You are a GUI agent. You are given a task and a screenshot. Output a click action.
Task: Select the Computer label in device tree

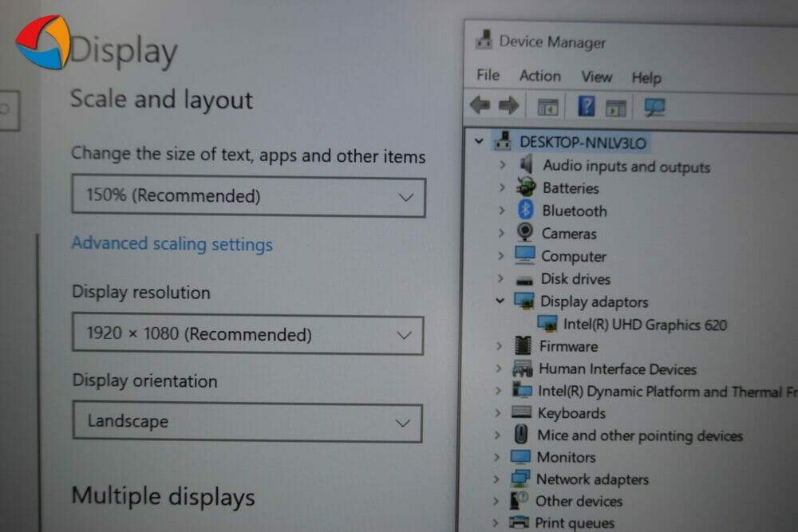click(x=574, y=256)
